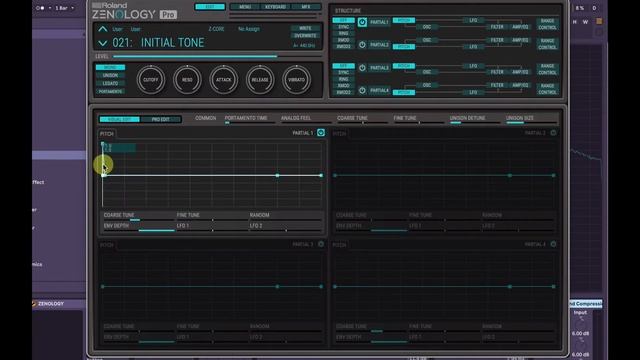This screenshot has width=640, height=360.
Task: Select the Partial 1 label in Structure
Action: pyautogui.click(x=379, y=22)
